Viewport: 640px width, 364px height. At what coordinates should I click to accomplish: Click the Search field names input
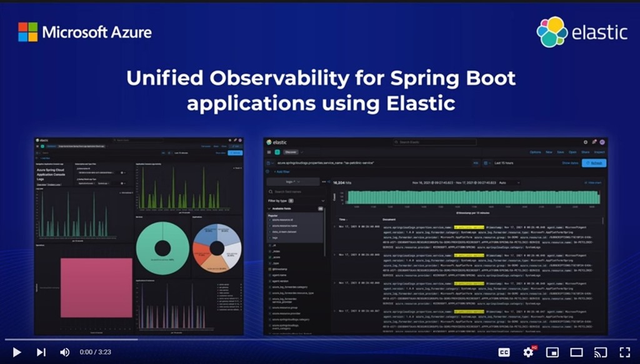coord(287,192)
